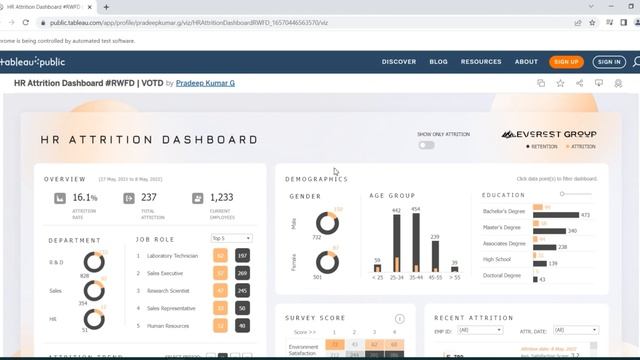Viewport: 640px width, 360px height.
Task: Switch to the HR Attrition Dashboard tab
Action: [x=43, y=7]
